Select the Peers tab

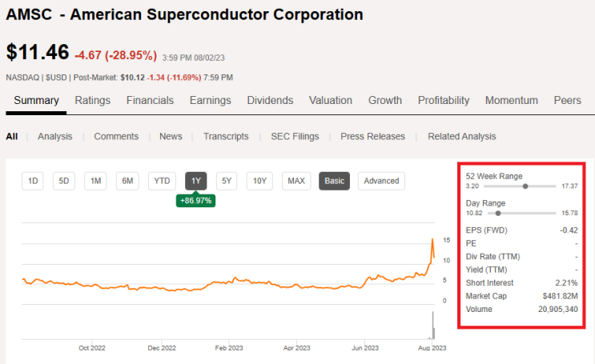pos(567,101)
